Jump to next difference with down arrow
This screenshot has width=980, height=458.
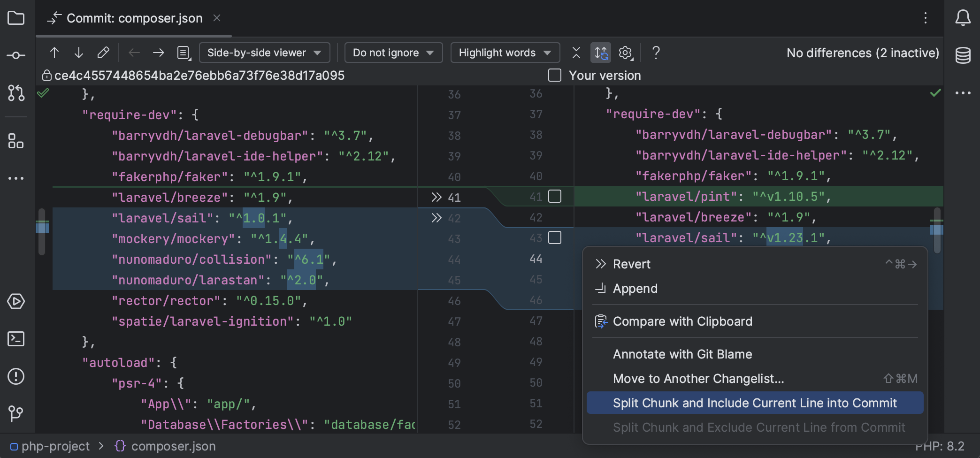tap(78, 53)
